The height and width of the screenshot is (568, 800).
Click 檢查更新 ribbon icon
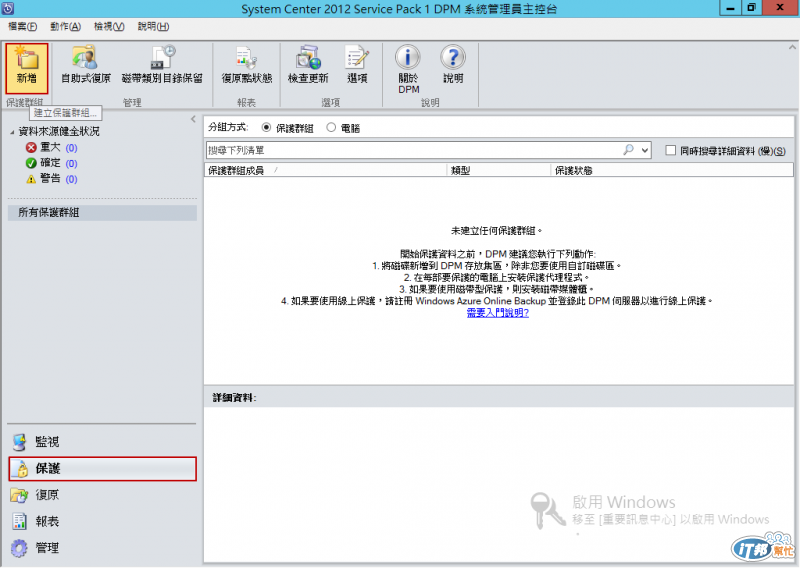coord(308,65)
